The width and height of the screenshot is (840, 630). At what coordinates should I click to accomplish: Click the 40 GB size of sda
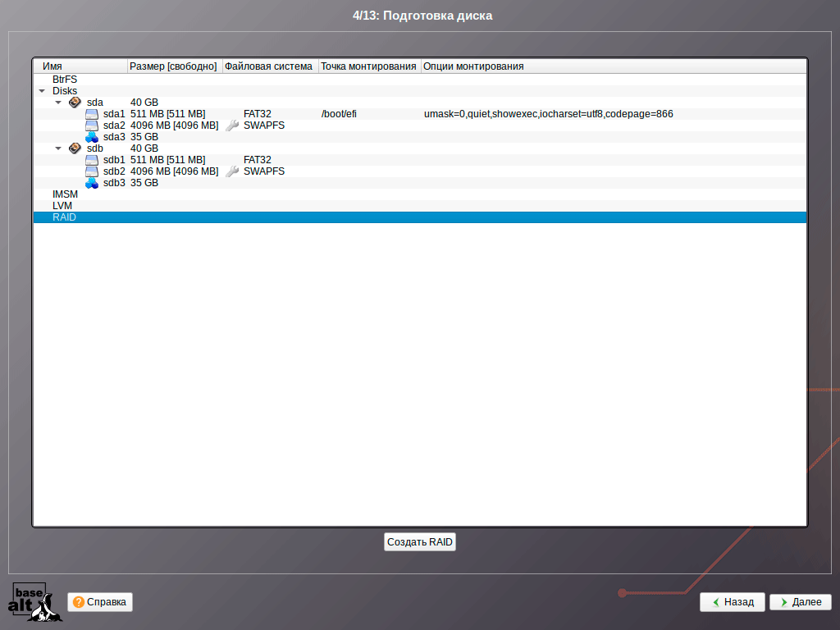click(x=144, y=103)
